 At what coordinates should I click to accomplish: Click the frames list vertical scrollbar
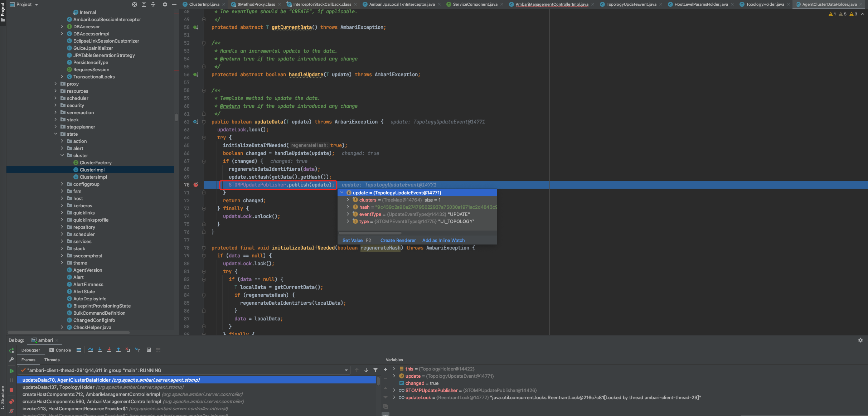[378, 381]
